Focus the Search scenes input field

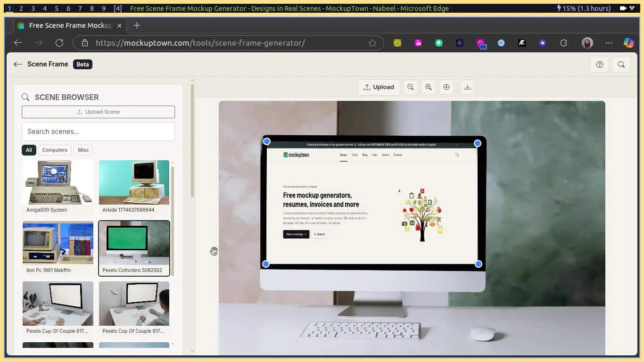[x=98, y=132]
